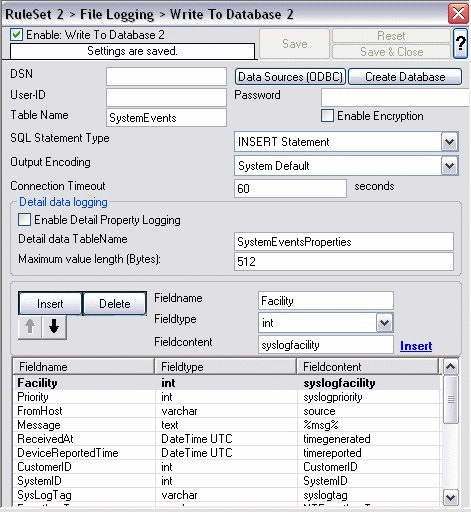Click the field list scrollbar thumb
The height and width of the screenshot is (512, 471).
451,399
